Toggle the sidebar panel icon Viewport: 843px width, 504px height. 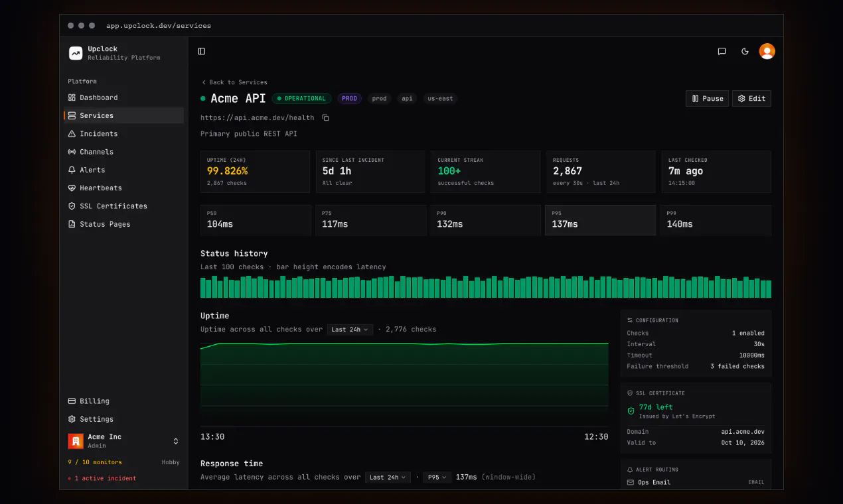point(202,51)
